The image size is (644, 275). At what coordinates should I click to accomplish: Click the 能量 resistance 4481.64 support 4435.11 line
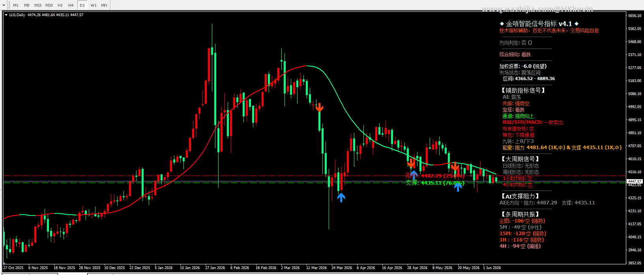(x=562, y=148)
